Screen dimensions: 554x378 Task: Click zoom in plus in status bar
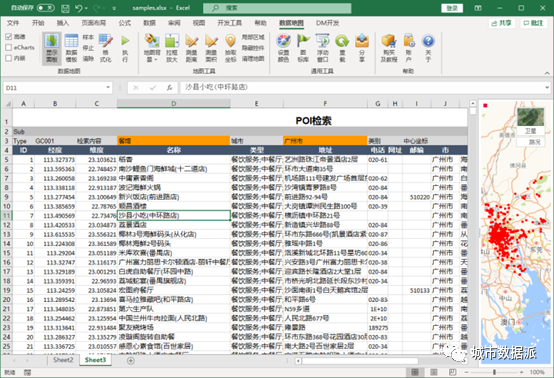(x=521, y=372)
